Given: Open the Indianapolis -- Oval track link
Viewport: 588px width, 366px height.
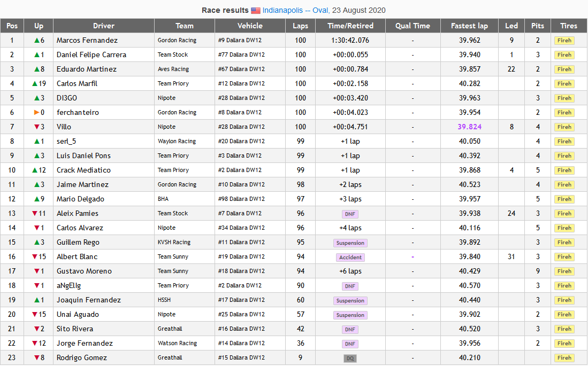Looking at the screenshot, I should (295, 11).
